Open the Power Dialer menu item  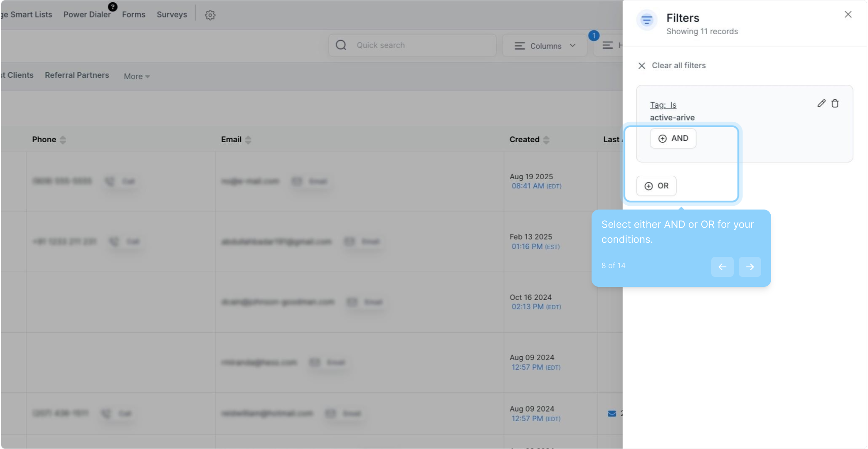pyautogui.click(x=87, y=15)
